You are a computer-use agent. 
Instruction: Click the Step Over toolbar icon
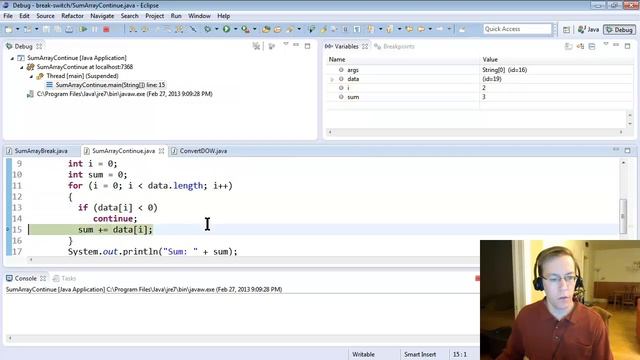[145, 29]
